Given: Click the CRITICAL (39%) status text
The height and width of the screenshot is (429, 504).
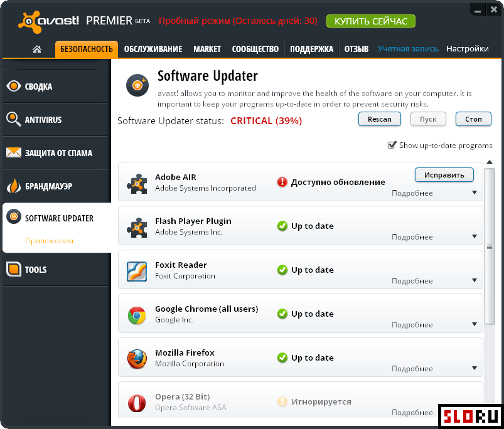Looking at the screenshot, I should pyautogui.click(x=266, y=121).
